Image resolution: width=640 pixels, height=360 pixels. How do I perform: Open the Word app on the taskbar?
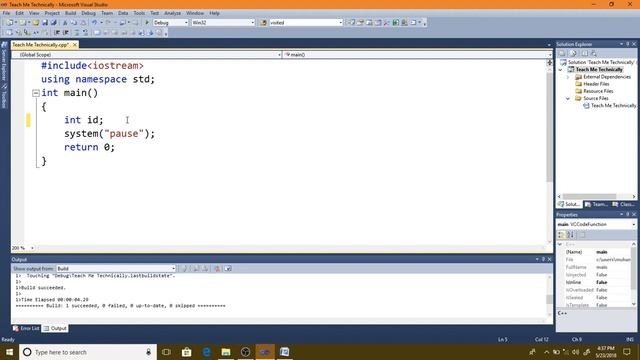(284, 352)
